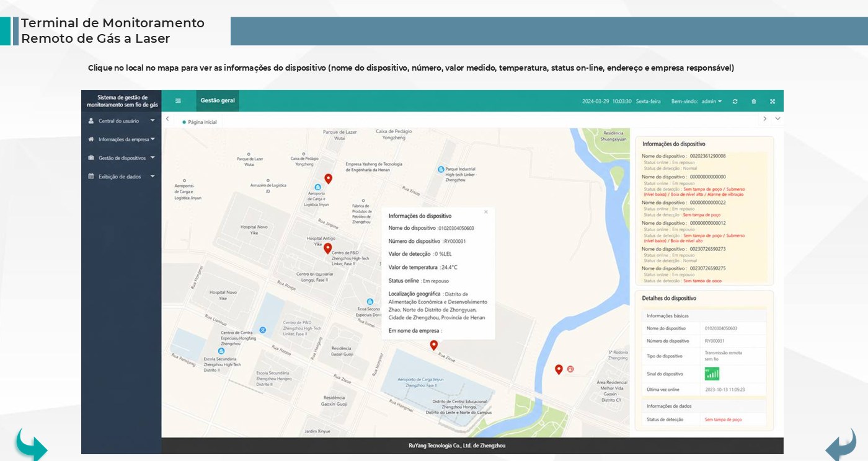Click the red map pin near Hospital Antigo Yike
The height and width of the screenshot is (461, 868).
pos(328,248)
